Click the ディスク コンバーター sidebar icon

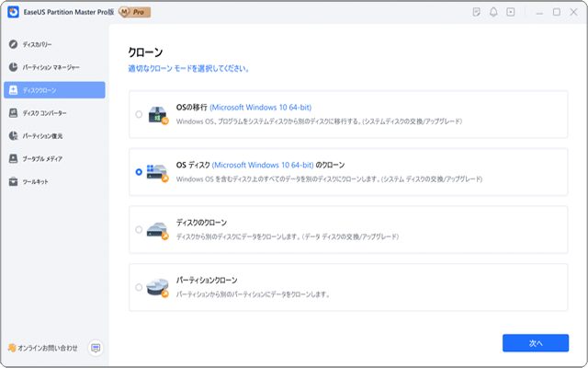(x=14, y=113)
